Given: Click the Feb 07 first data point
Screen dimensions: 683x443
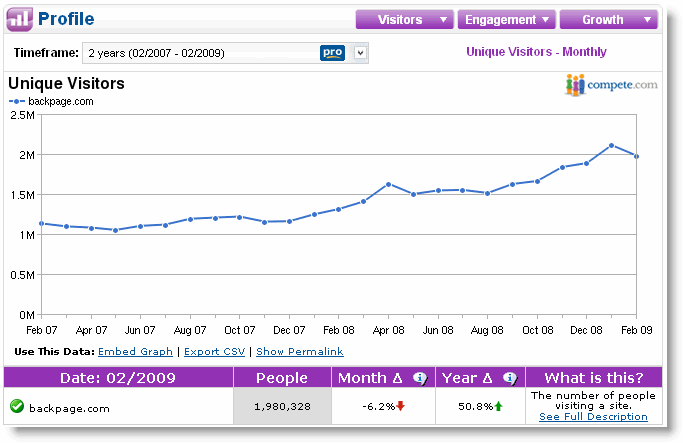Looking at the screenshot, I should click(41, 223).
